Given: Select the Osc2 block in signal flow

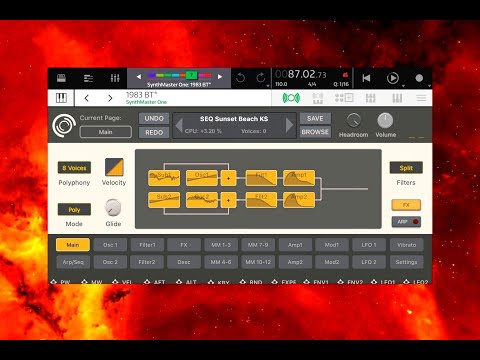Looking at the screenshot, I should pos(202,200).
